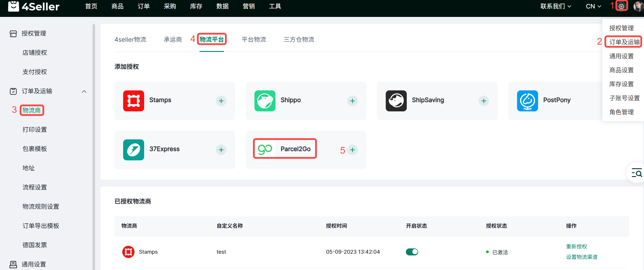Click the 重新授权 link for Stamps
The width and height of the screenshot is (644, 270).
click(x=576, y=247)
